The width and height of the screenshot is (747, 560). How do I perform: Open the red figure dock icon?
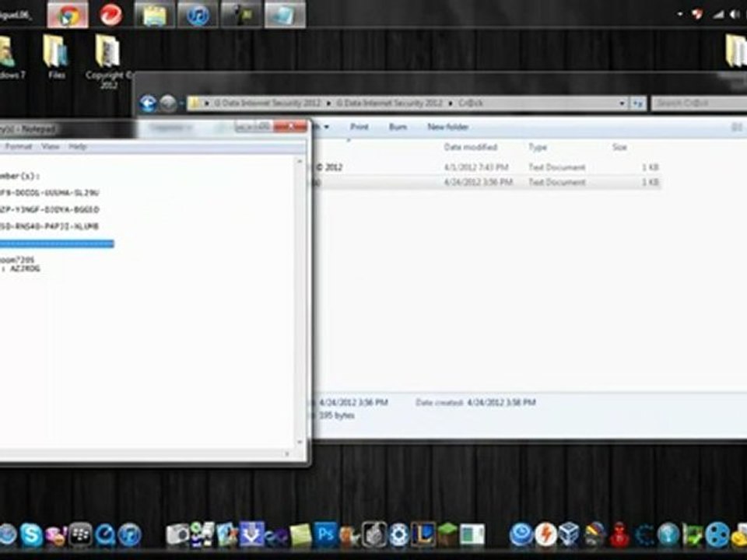pos(619,535)
